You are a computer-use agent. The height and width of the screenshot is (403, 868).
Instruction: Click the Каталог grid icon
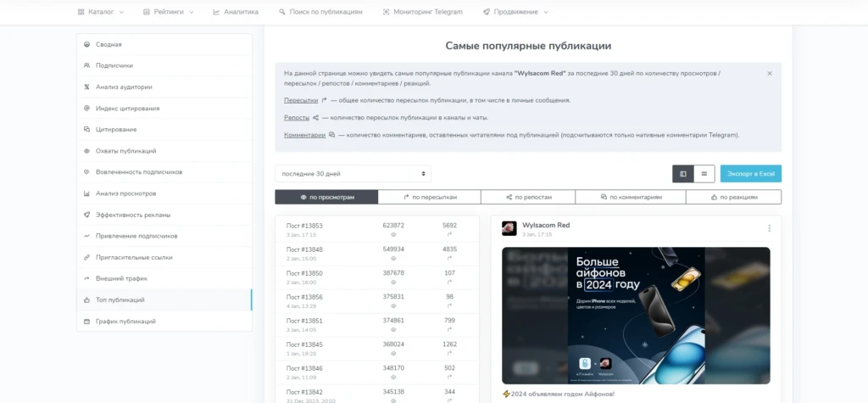click(81, 12)
